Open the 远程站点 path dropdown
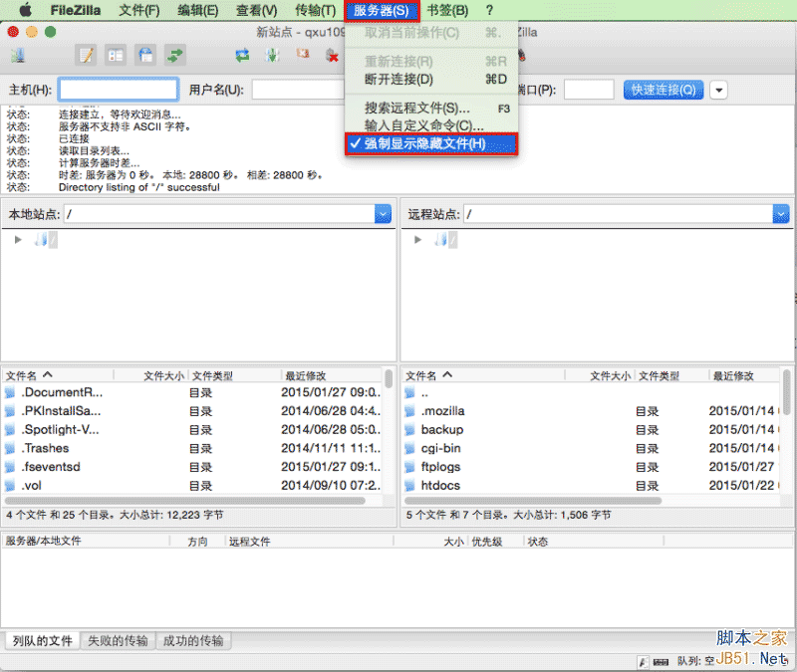This screenshot has width=797, height=672. point(782,214)
